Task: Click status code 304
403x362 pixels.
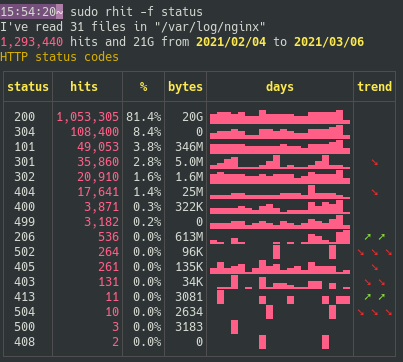Action: coord(25,132)
